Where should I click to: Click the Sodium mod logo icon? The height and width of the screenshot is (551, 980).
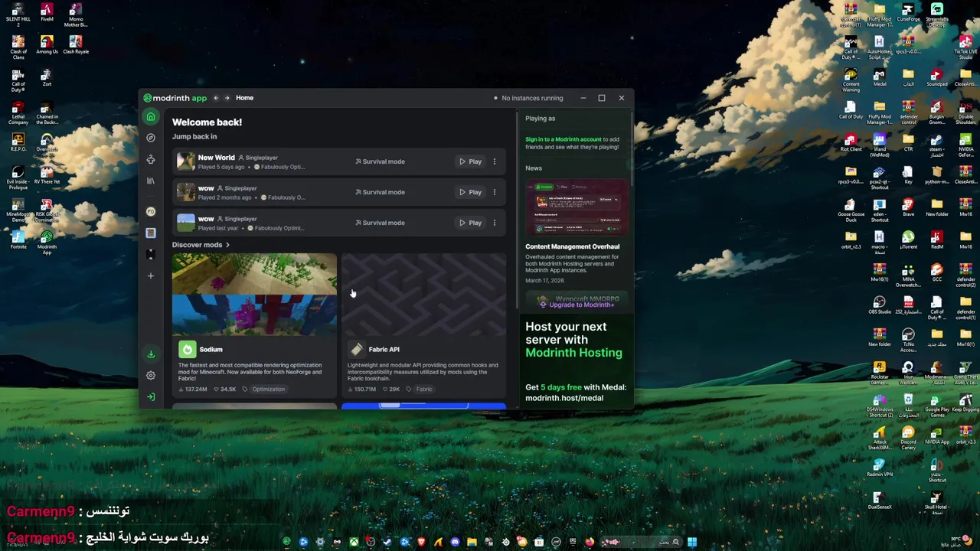[x=188, y=350]
